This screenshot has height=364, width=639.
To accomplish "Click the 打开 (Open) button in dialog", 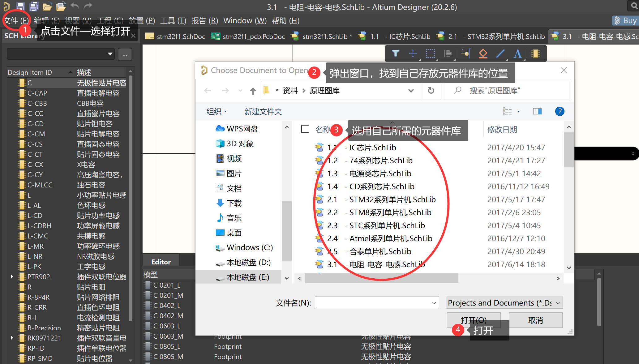I will pos(474,319).
